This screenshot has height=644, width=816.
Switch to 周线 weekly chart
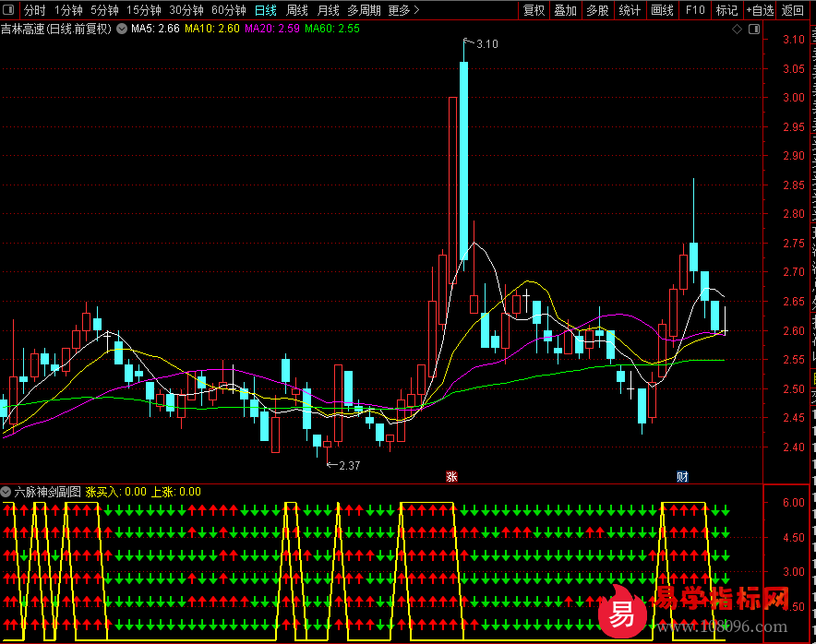297,10
